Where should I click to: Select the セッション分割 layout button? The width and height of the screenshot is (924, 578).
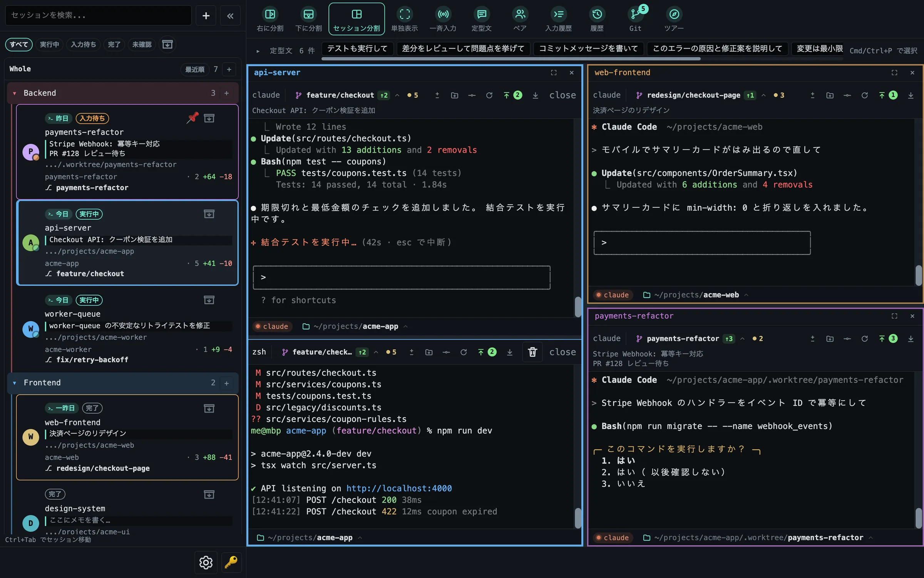[x=357, y=19]
